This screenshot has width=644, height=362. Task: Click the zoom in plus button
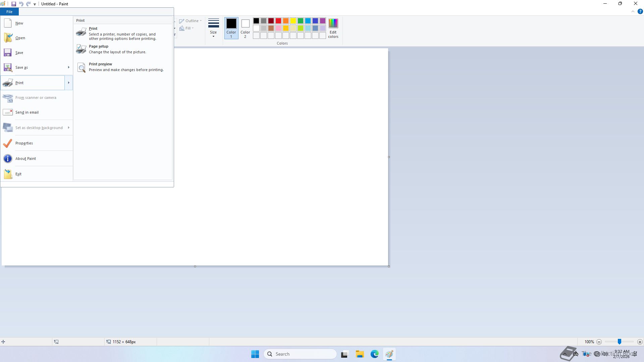640,342
